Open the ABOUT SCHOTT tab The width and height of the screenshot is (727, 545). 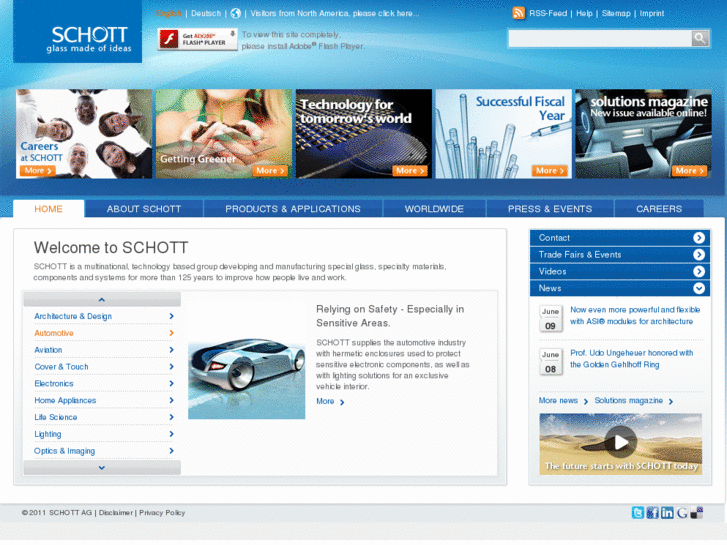(x=144, y=209)
